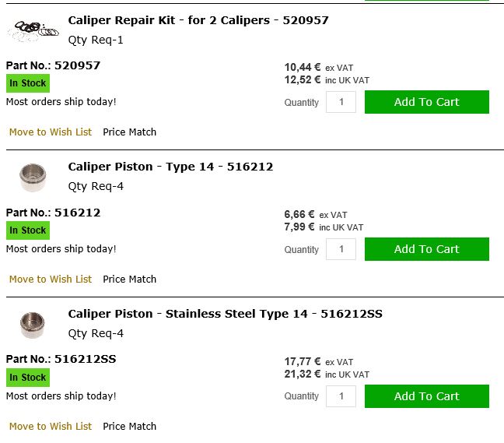This screenshot has height=443, width=504.
Task: Open the Caliper Piston Type 14 title
Action: [170, 167]
